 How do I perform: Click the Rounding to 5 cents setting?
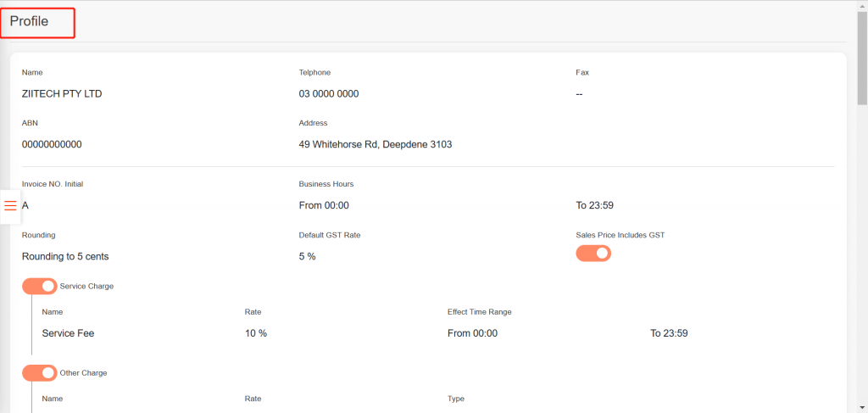pyautogui.click(x=65, y=256)
